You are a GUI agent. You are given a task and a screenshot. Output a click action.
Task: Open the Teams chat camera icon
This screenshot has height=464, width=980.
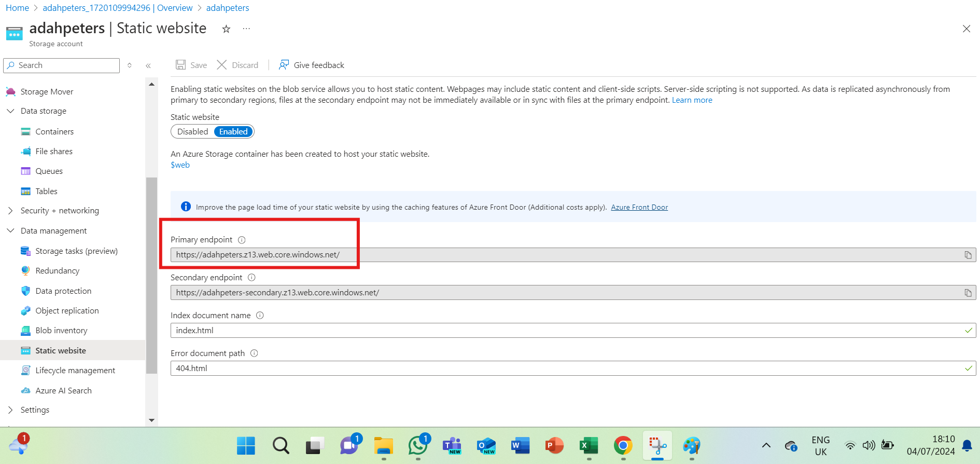349,446
